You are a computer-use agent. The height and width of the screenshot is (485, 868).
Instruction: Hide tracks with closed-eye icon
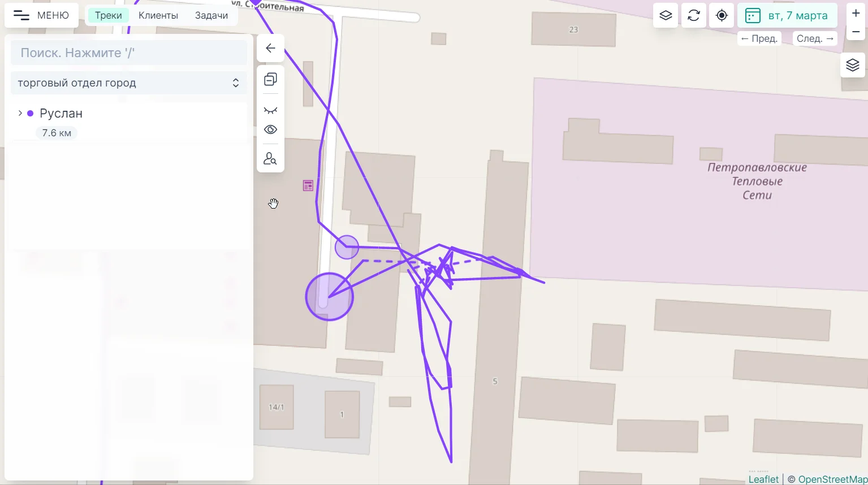[x=270, y=110]
